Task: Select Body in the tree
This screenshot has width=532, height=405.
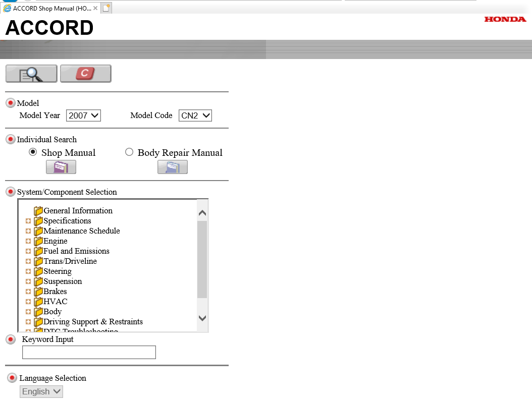Action: pyautogui.click(x=52, y=312)
